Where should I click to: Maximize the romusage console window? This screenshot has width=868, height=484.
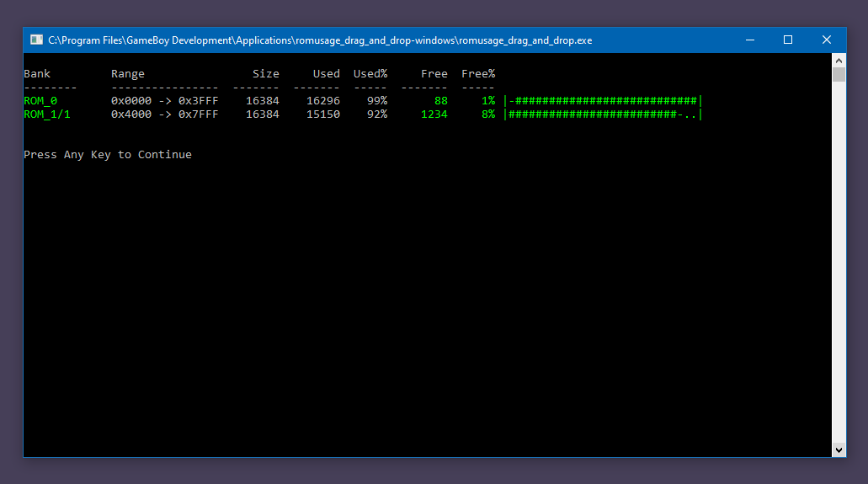788,40
